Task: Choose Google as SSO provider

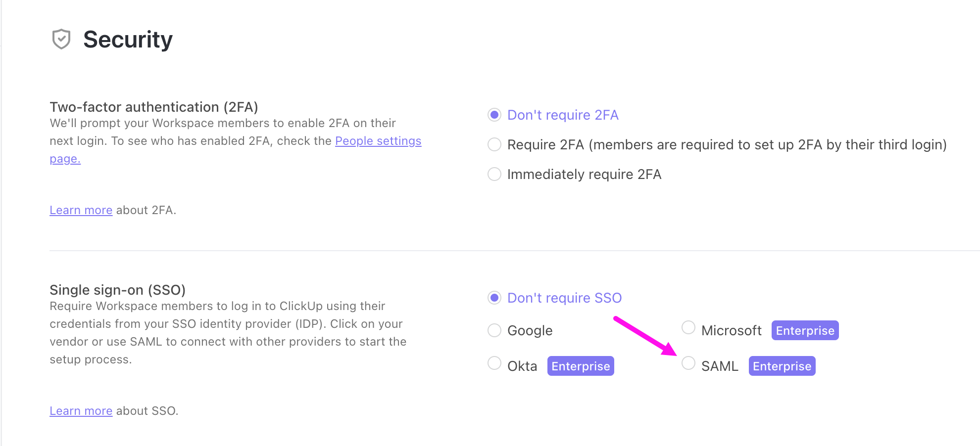Action: pos(494,330)
